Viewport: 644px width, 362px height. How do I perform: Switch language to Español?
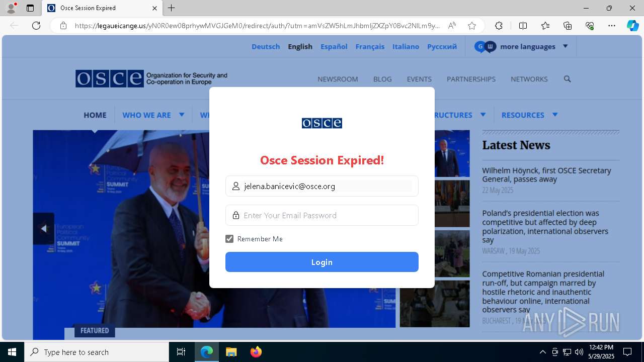[x=334, y=46]
